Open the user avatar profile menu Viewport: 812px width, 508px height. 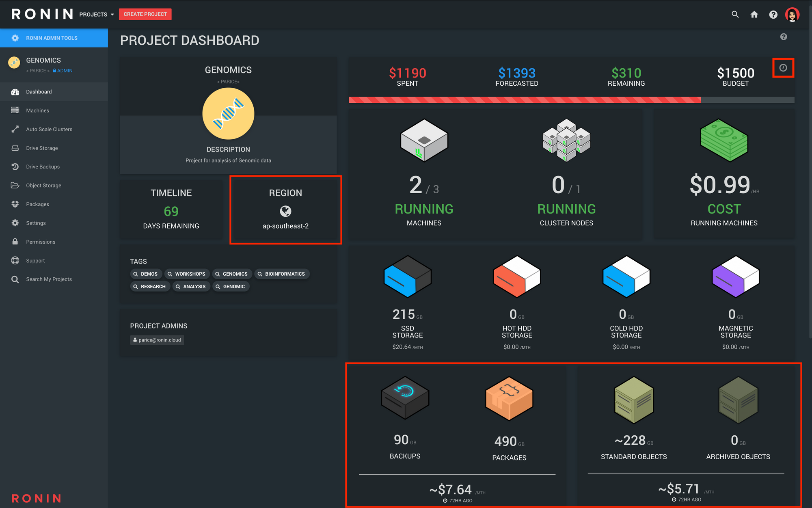[792, 14]
